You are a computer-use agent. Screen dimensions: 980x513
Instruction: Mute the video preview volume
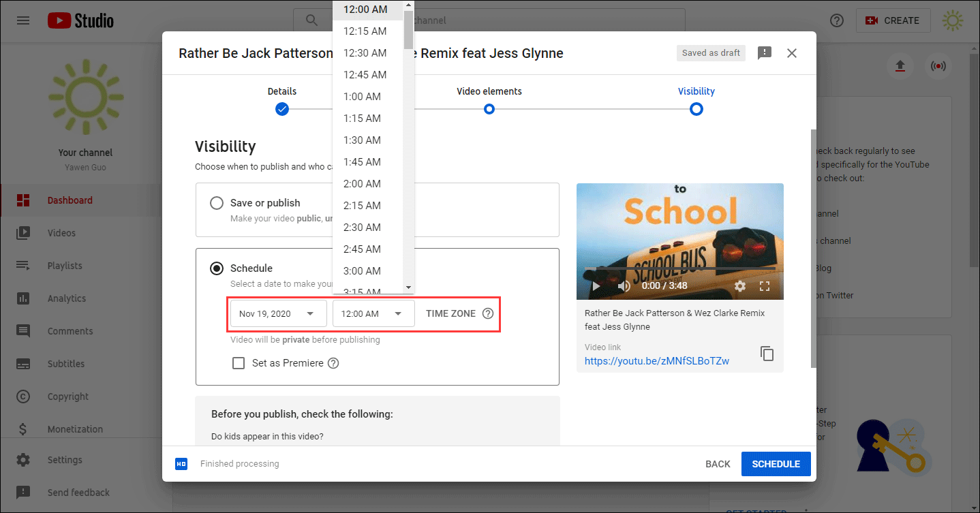(624, 286)
